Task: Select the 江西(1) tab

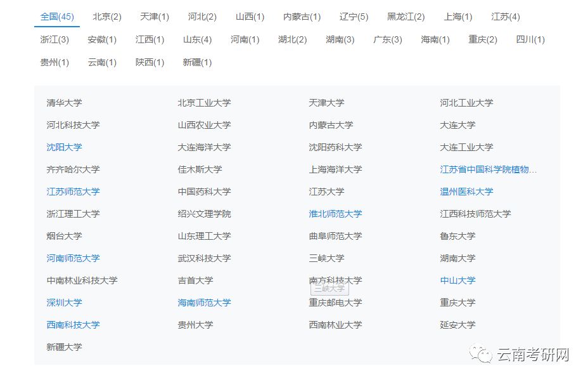Action: pyautogui.click(x=150, y=39)
